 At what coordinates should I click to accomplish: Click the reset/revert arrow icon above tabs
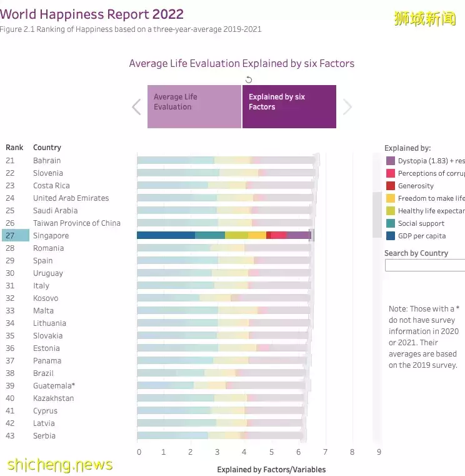[x=249, y=79]
